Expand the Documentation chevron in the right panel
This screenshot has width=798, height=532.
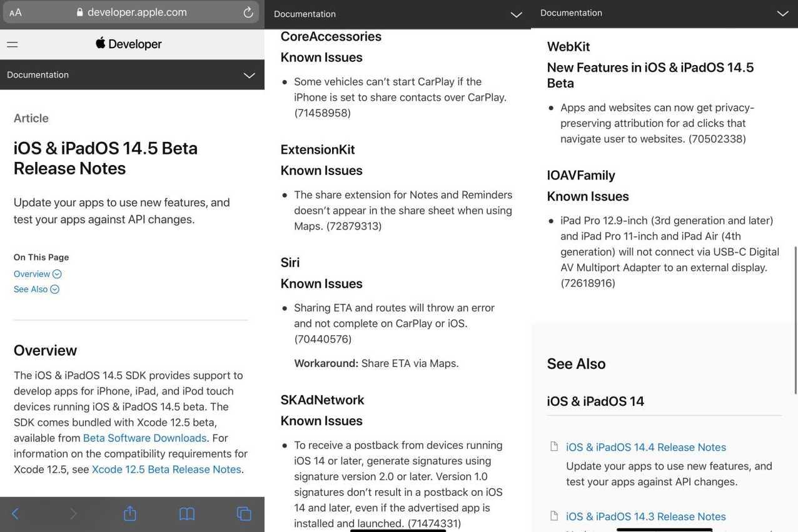click(782, 13)
